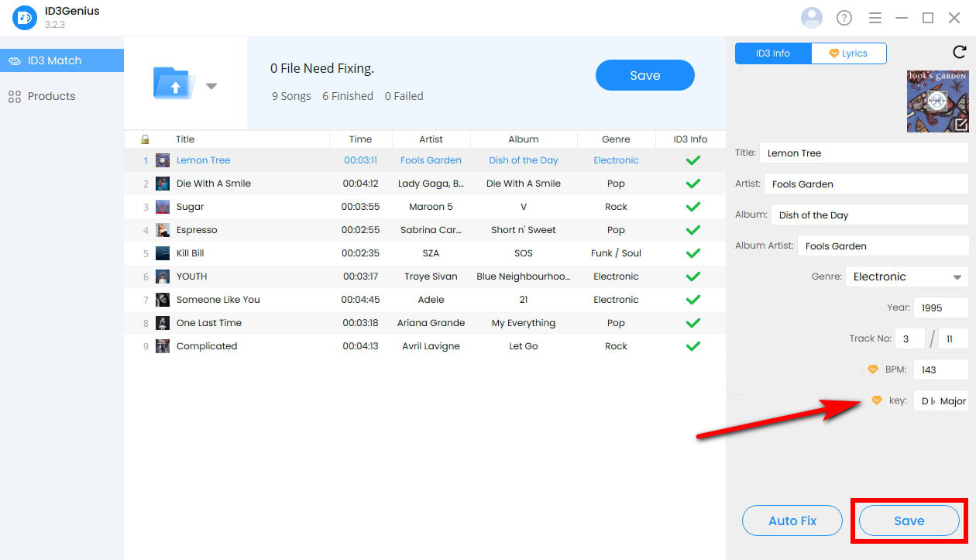Select the ID3 Info tab
Viewport: 976px width, 560px height.
pos(772,53)
